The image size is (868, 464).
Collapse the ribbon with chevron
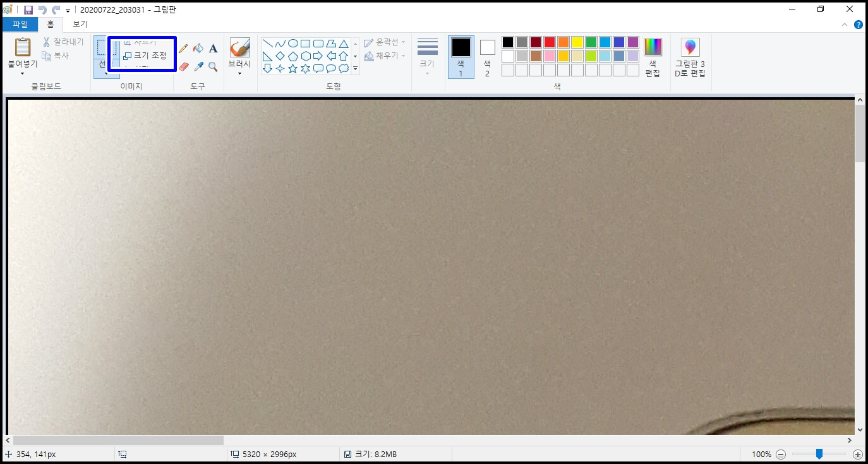click(x=845, y=25)
